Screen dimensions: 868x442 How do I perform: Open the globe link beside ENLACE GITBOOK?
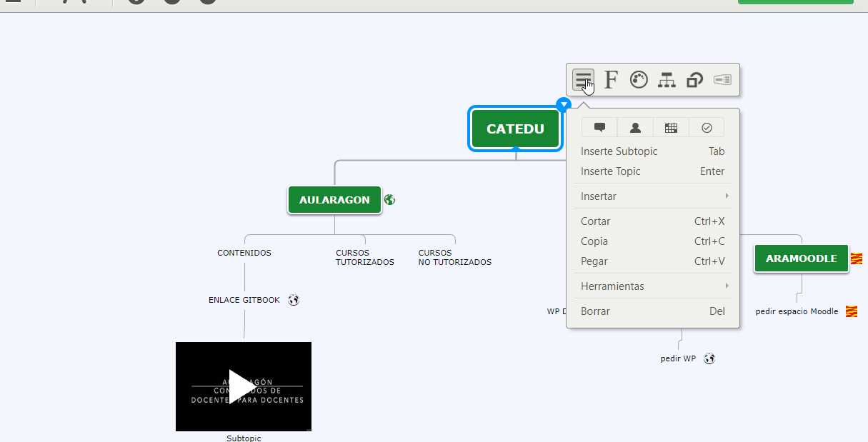pyautogui.click(x=294, y=300)
